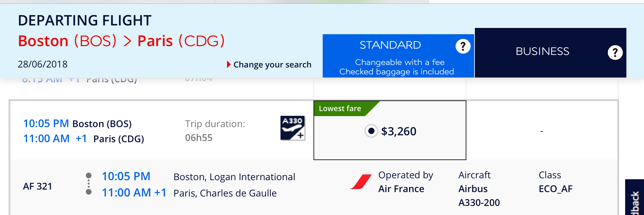
Task: Click the A330 aircraft info icon
Action: coord(292,128)
